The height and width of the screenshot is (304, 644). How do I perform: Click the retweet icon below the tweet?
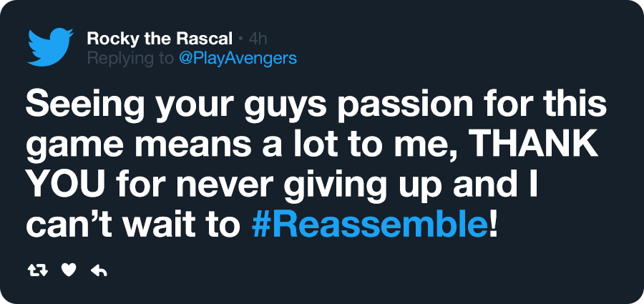pyautogui.click(x=38, y=270)
